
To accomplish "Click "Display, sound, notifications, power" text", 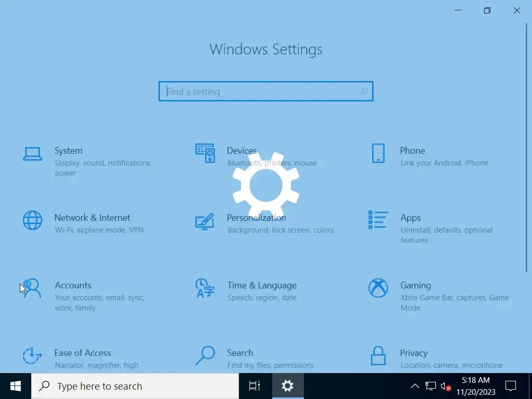I will (x=103, y=168).
